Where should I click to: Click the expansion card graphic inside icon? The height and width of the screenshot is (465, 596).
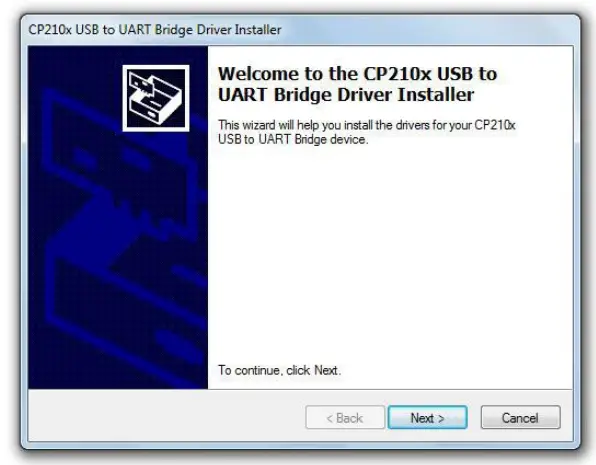click(141, 84)
